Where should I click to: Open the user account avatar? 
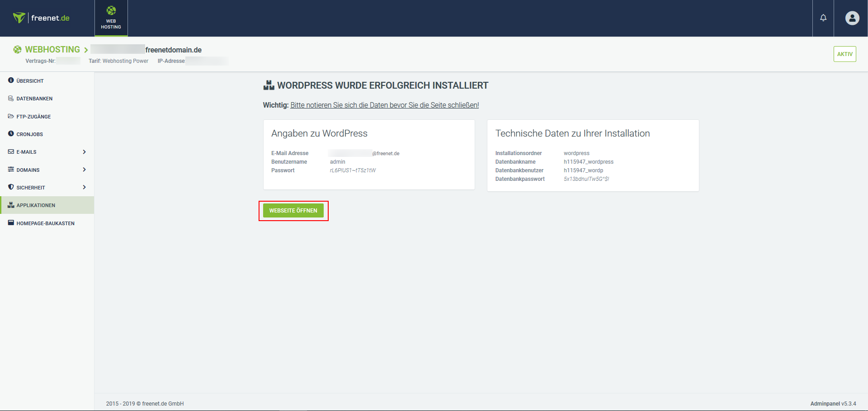(852, 18)
